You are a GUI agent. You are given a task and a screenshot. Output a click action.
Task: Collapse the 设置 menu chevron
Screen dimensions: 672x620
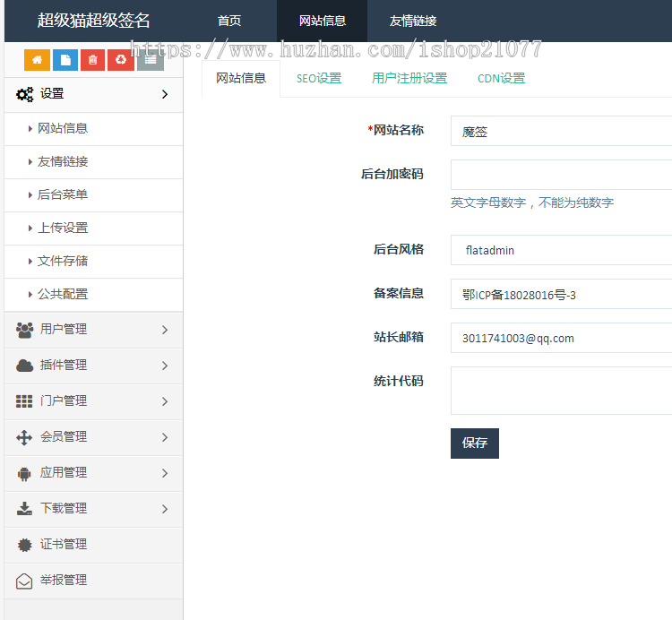[165, 94]
